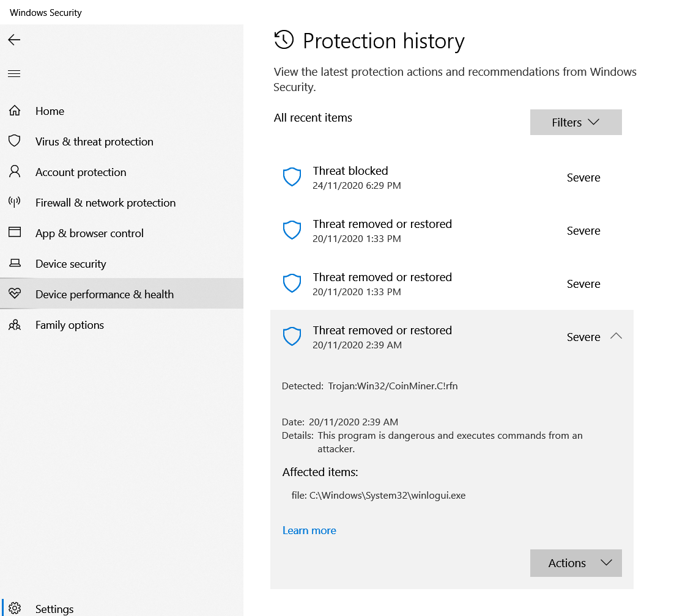Open Settings label at bottom
Screen dimensions: 696x616
(x=54, y=609)
